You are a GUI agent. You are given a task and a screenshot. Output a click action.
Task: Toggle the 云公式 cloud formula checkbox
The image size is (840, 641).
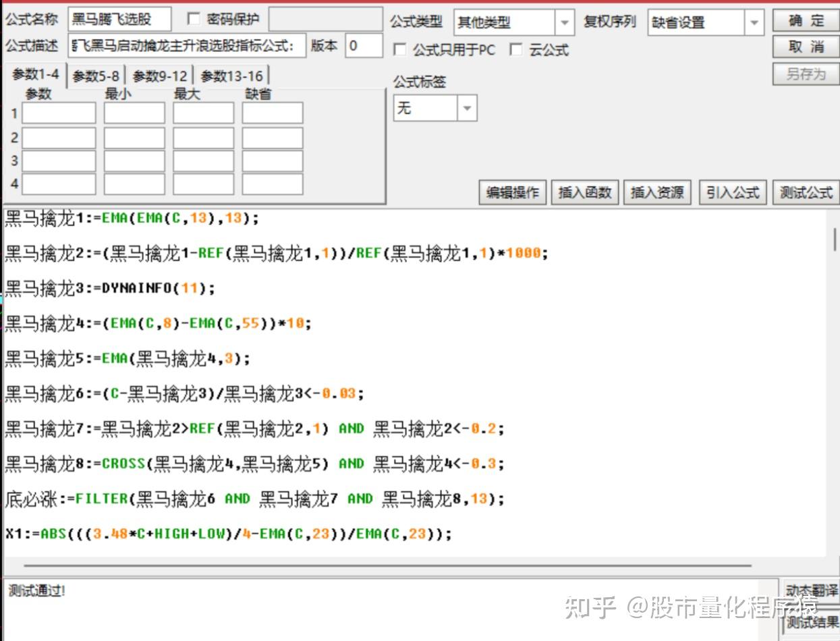[516, 50]
